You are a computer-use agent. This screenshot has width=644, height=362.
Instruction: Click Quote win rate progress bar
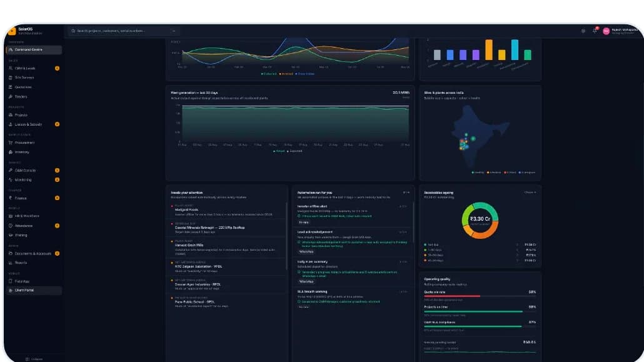[x=480, y=296]
